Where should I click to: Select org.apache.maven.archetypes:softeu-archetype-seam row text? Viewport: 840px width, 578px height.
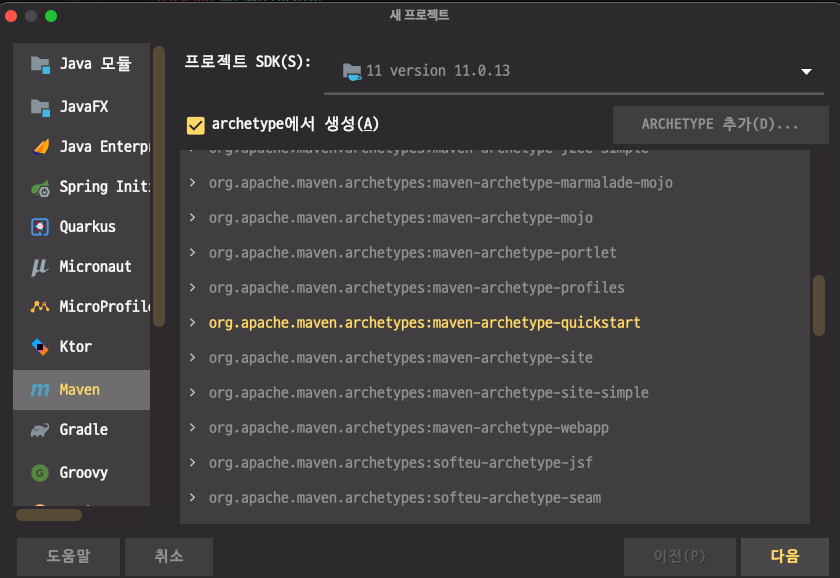(405, 498)
